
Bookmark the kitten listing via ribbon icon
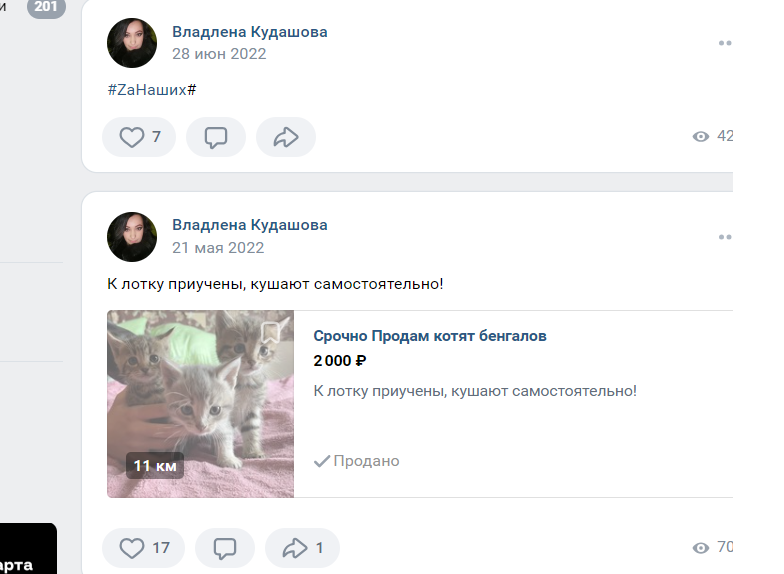coord(270,332)
